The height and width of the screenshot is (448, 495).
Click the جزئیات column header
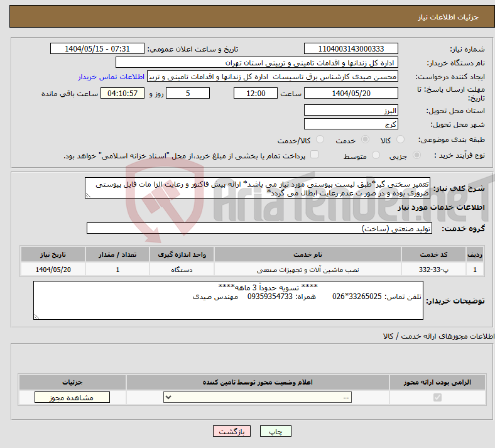pos(72,382)
